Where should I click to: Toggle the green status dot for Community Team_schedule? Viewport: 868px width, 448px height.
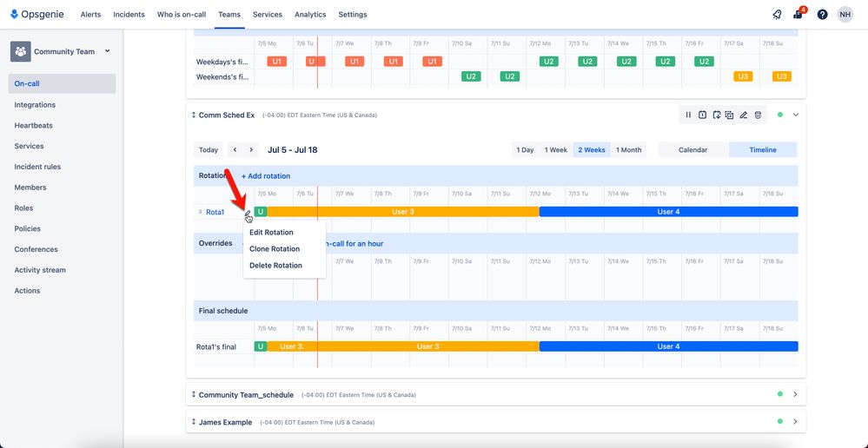(x=780, y=394)
